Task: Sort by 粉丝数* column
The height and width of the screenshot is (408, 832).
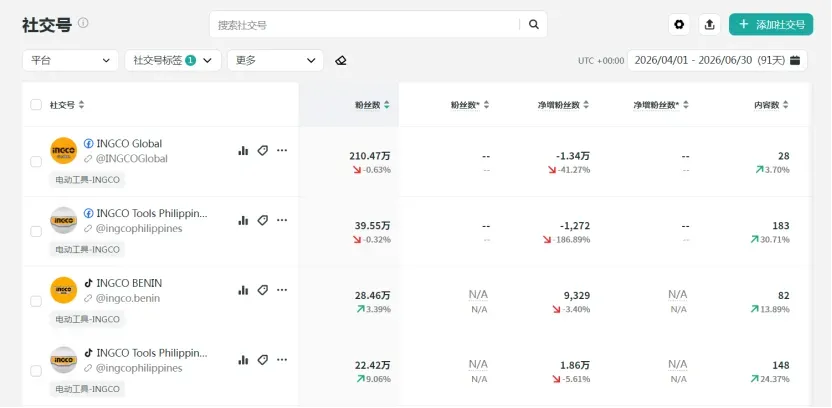Action: pos(486,105)
